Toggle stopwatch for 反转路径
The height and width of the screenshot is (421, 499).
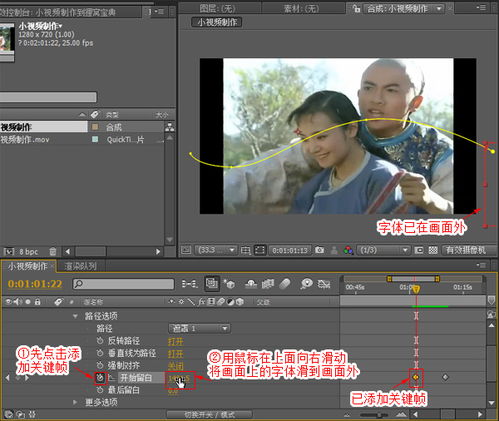(x=100, y=341)
